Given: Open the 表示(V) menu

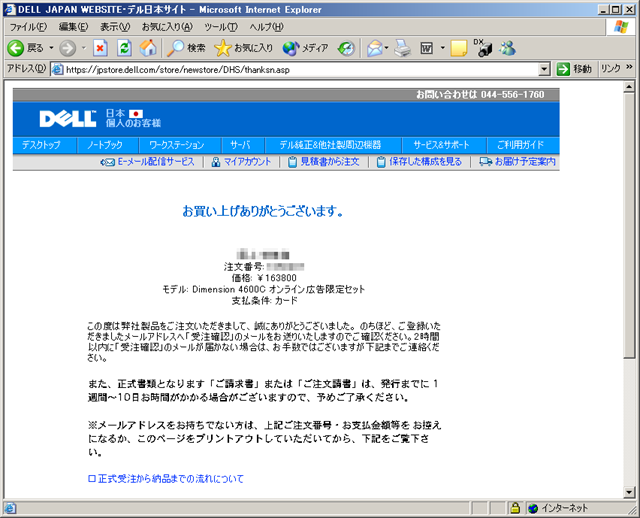Looking at the screenshot, I should coord(115,27).
